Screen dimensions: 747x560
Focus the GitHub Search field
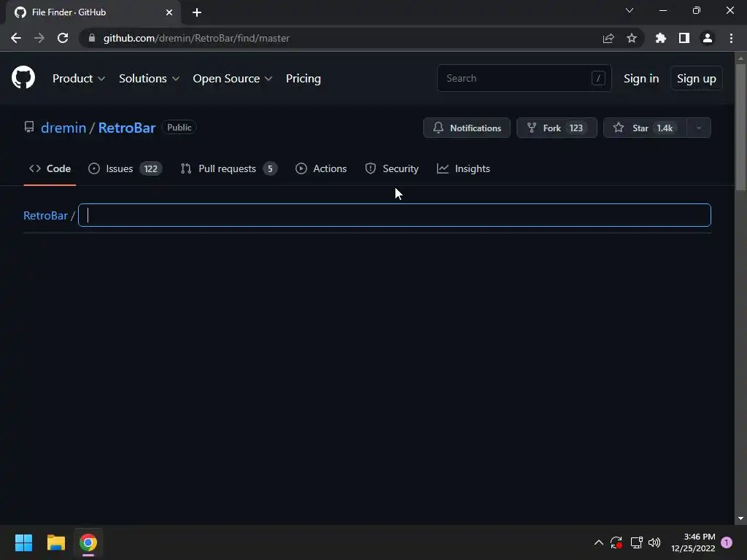point(524,78)
